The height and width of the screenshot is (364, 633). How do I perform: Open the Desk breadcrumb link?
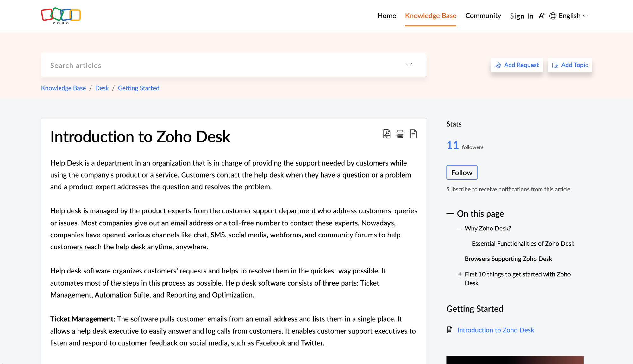coord(102,88)
